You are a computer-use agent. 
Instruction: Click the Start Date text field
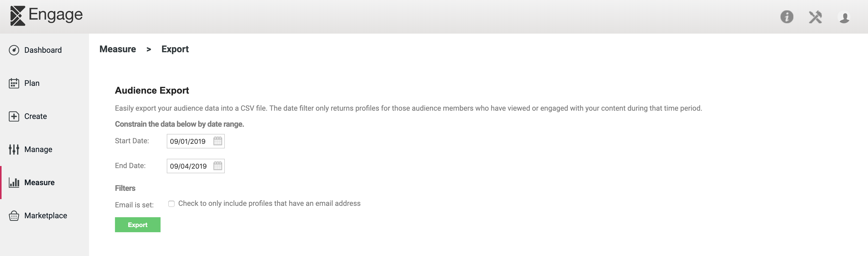coord(196,141)
